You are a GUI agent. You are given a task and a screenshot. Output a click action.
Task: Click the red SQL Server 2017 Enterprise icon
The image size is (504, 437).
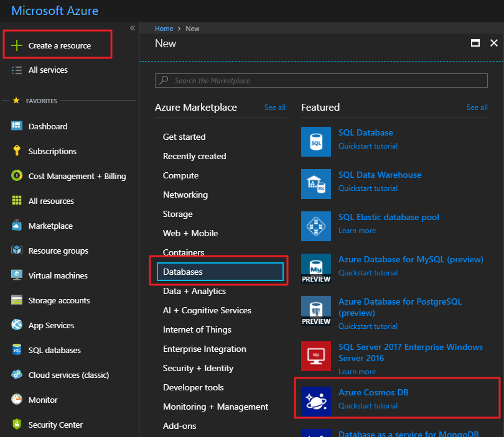pos(316,356)
